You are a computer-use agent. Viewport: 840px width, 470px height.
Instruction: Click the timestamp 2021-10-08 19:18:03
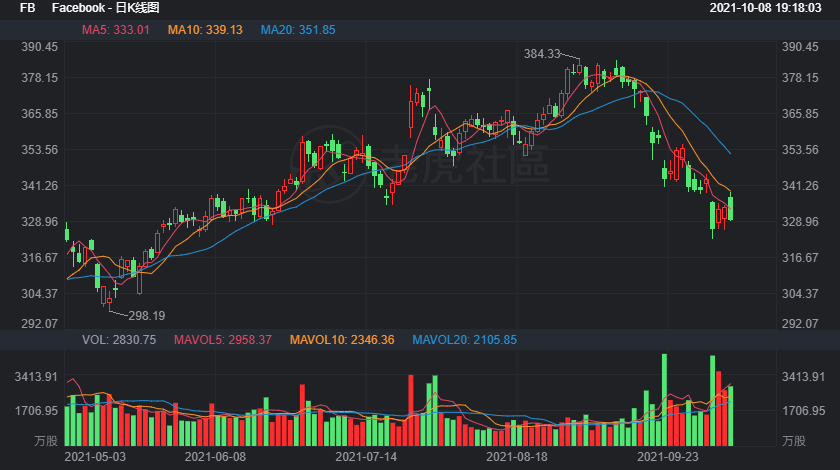[766, 8]
